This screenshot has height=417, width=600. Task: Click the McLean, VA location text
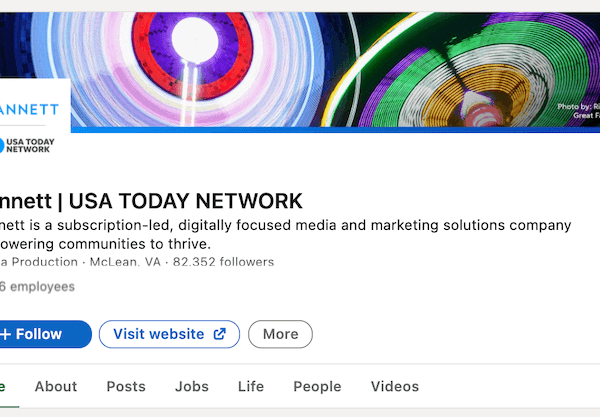(125, 262)
